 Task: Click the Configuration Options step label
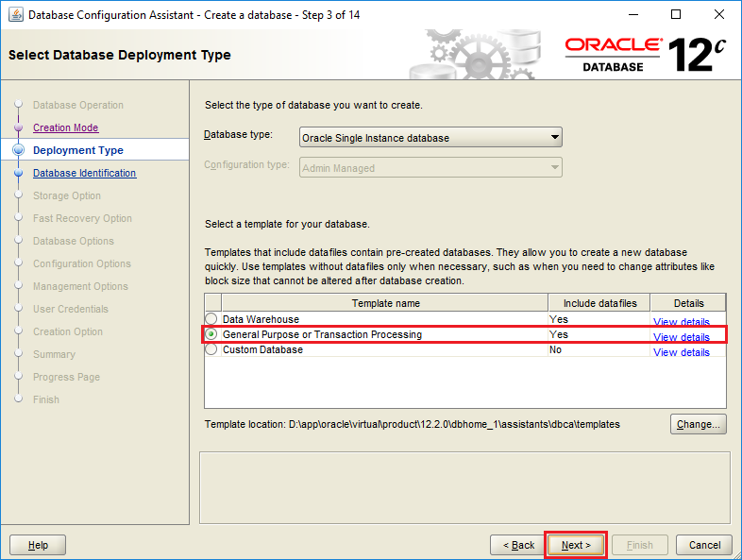pyautogui.click(x=82, y=263)
